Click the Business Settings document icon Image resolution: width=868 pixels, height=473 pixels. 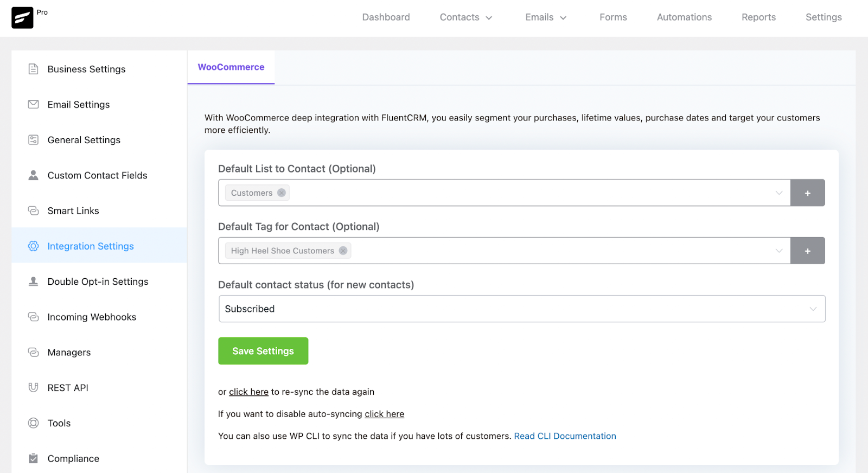click(33, 69)
